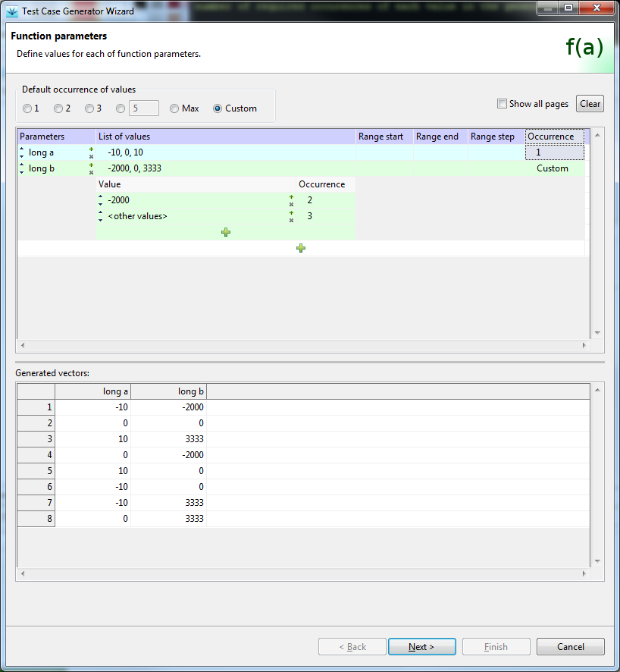The height and width of the screenshot is (672, 620).
Task: Click the green plus below the long b values table
Action: [x=301, y=248]
